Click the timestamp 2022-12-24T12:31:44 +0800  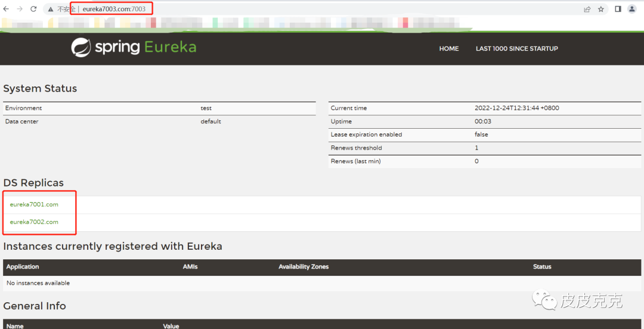[516, 108]
